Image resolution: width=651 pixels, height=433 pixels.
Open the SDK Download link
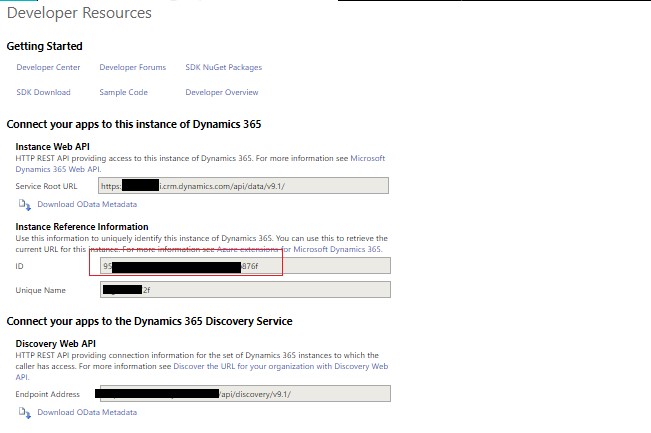click(43, 92)
